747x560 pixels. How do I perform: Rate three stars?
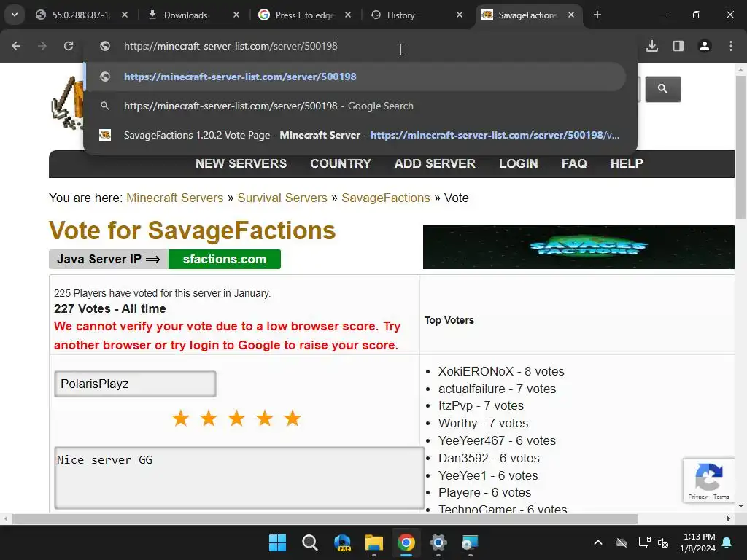click(236, 419)
